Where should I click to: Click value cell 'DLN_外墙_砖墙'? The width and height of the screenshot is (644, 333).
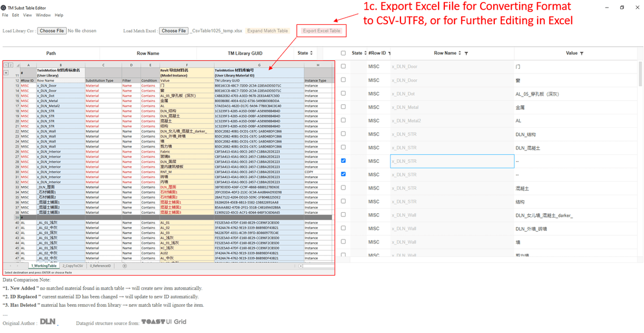[577, 228]
